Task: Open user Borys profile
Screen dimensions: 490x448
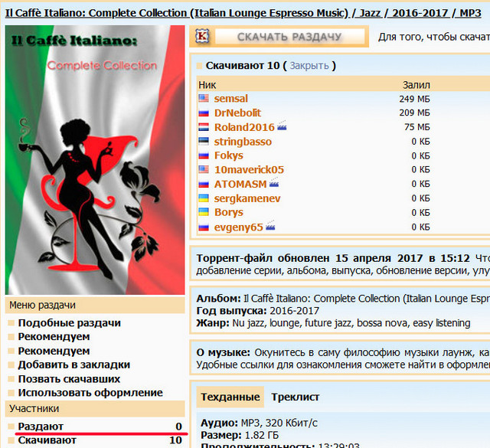Action: click(228, 212)
